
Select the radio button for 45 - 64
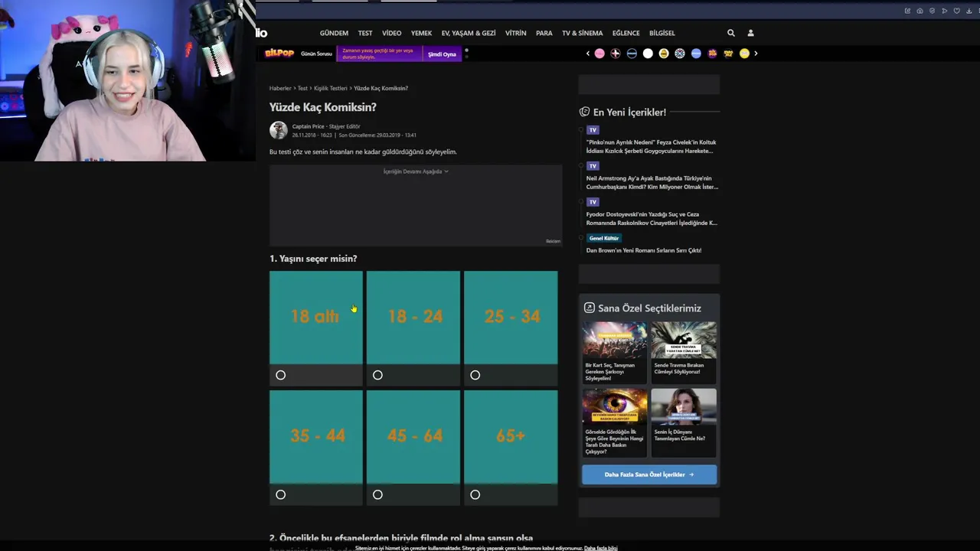(377, 494)
